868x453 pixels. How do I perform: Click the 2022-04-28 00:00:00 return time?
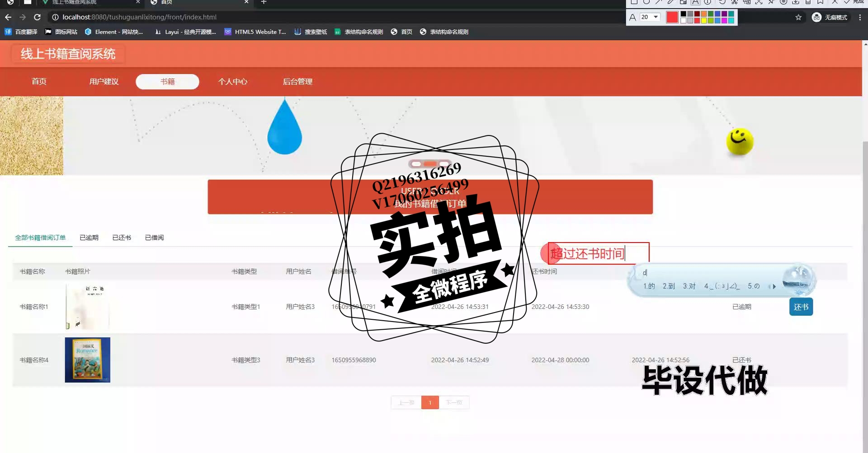[560, 360]
